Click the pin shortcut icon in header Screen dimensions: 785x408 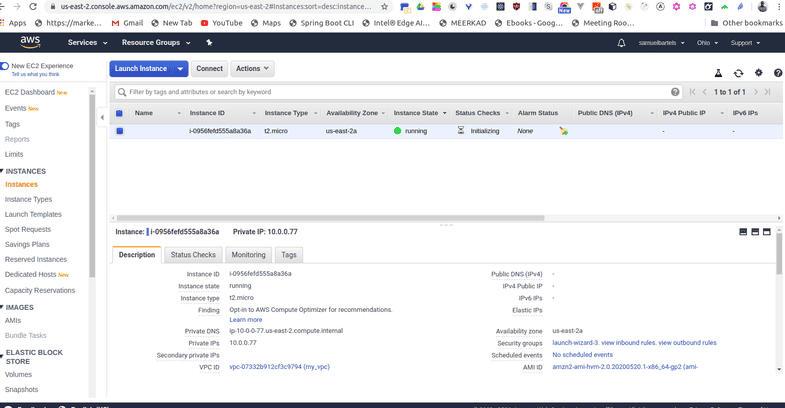pyautogui.click(x=209, y=43)
